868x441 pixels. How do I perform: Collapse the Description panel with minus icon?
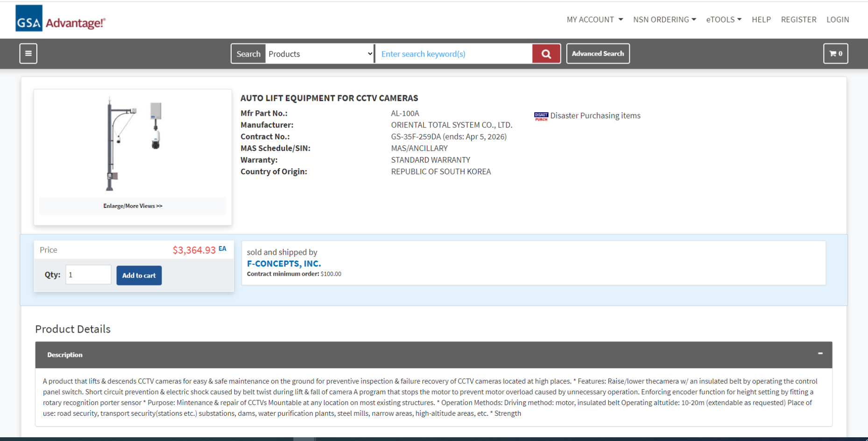(x=820, y=353)
